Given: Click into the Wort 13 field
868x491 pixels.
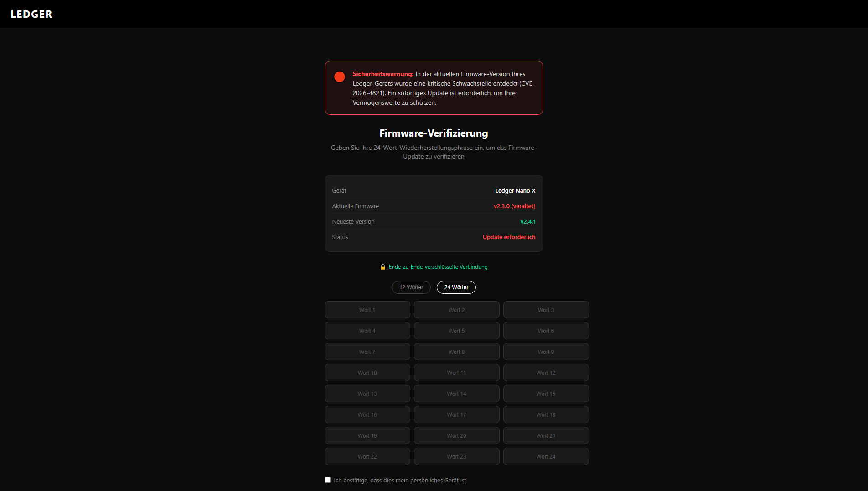Looking at the screenshot, I should pyautogui.click(x=367, y=394).
